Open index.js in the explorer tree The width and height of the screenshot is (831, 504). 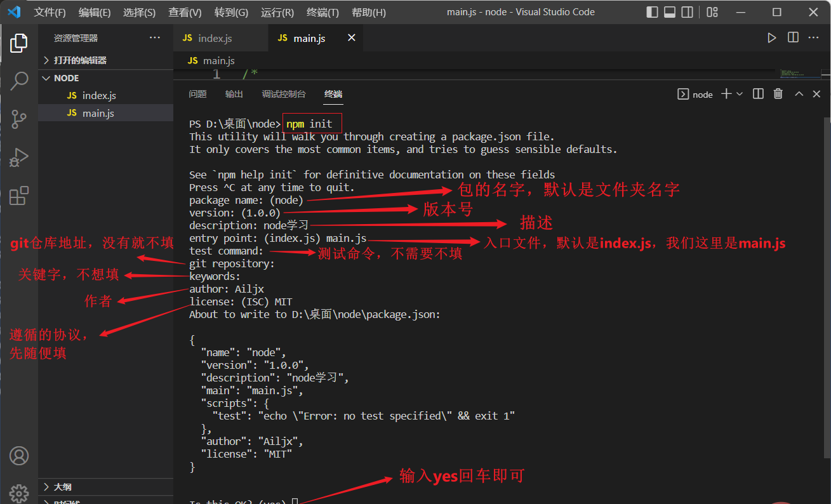pyautogui.click(x=105, y=96)
